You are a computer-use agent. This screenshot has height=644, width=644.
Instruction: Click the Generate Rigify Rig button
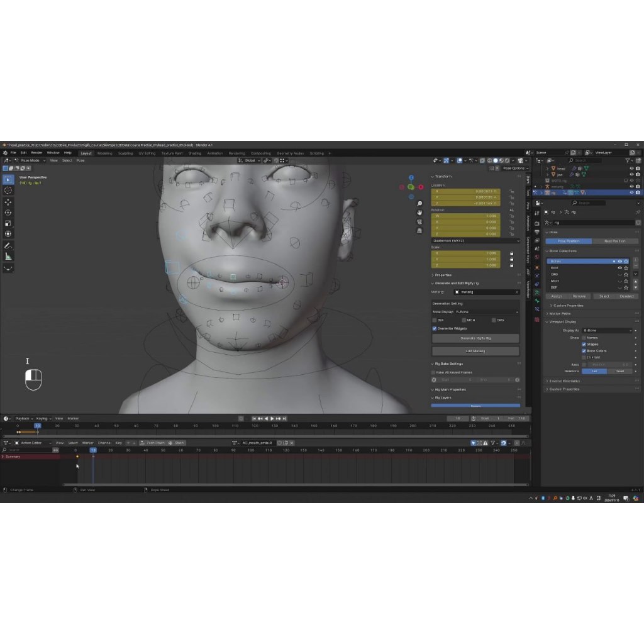(x=475, y=338)
